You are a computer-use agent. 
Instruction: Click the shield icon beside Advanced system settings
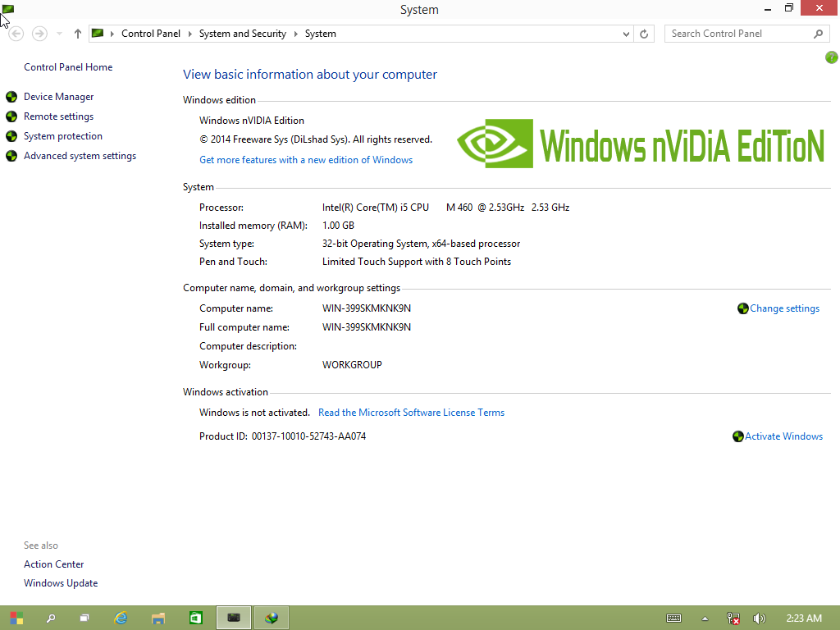[x=11, y=156]
